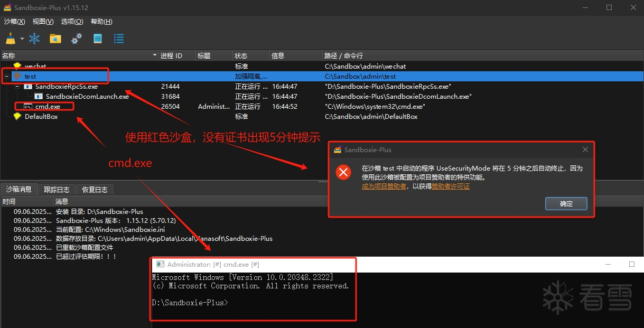
Task: Maximize the cmd.exe window
Action: [x=631, y=264]
